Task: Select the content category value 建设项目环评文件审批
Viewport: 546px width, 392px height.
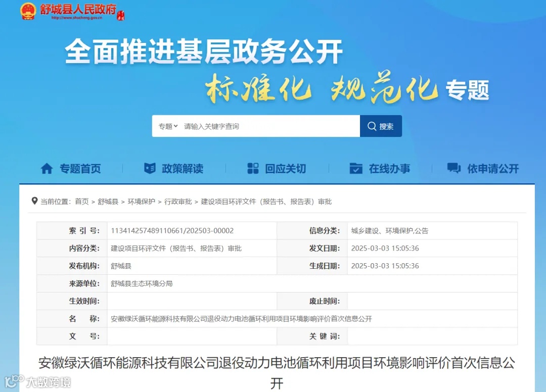Action: 176,249
